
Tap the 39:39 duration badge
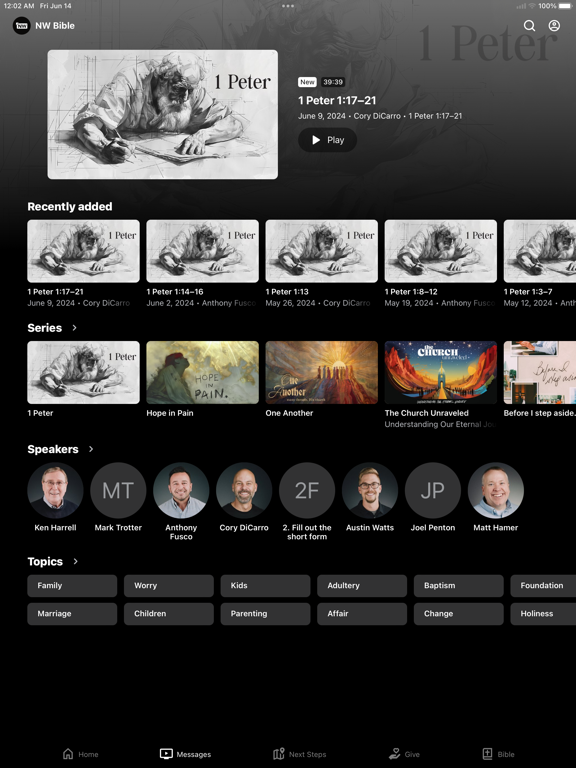pos(333,82)
